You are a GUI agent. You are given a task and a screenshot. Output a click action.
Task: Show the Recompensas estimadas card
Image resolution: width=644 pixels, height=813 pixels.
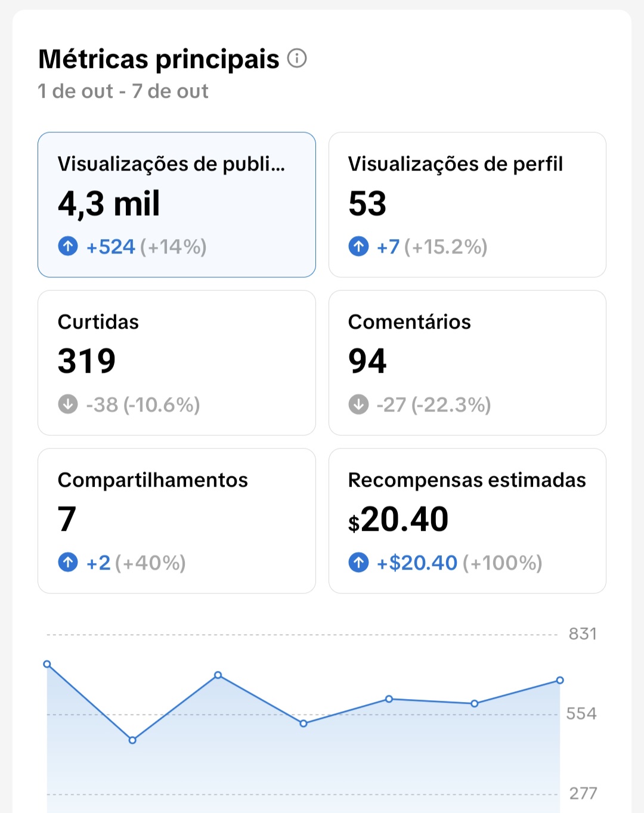(467, 521)
